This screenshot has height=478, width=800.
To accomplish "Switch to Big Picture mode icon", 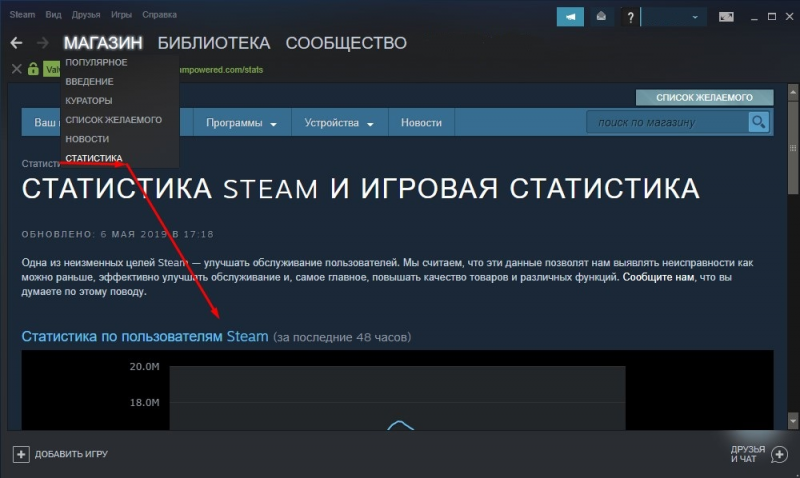I will [726, 17].
